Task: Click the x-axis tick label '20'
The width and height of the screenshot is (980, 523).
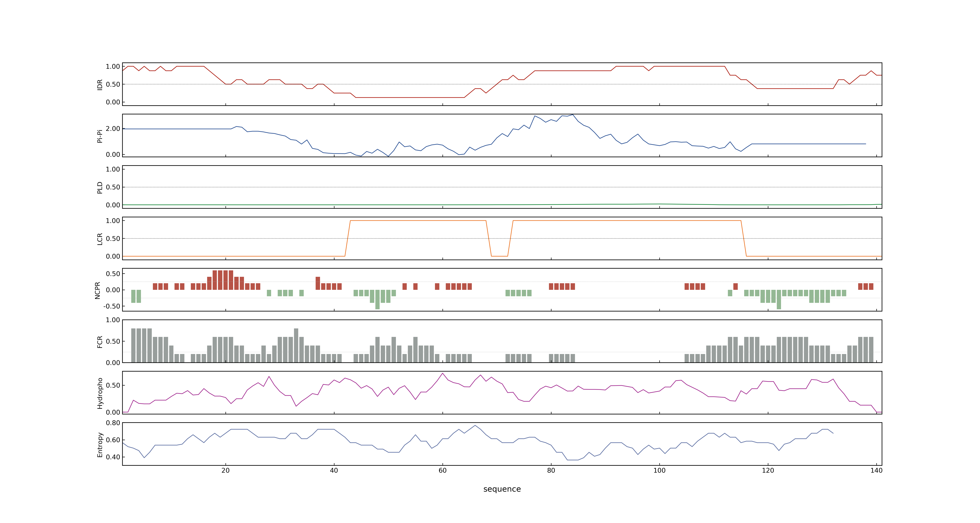Action: point(226,470)
